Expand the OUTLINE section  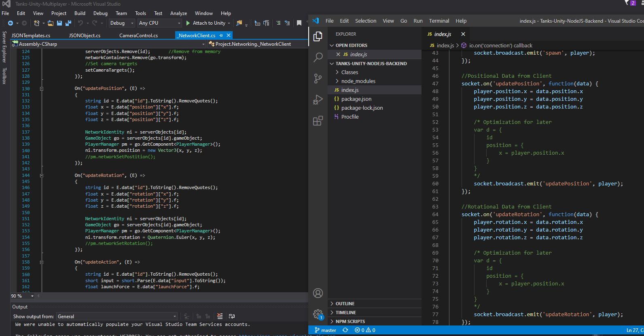point(374,304)
